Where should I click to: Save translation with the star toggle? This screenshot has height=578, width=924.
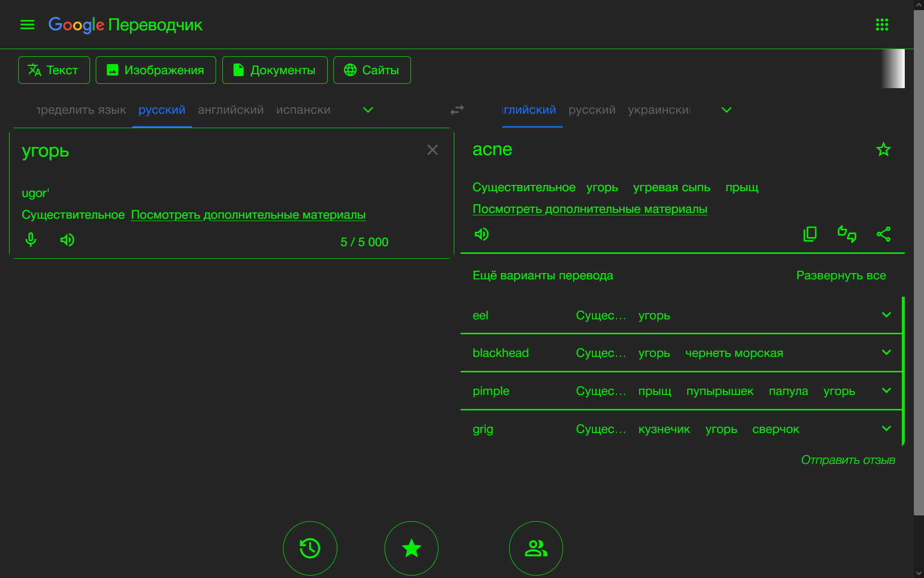pyautogui.click(x=883, y=149)
